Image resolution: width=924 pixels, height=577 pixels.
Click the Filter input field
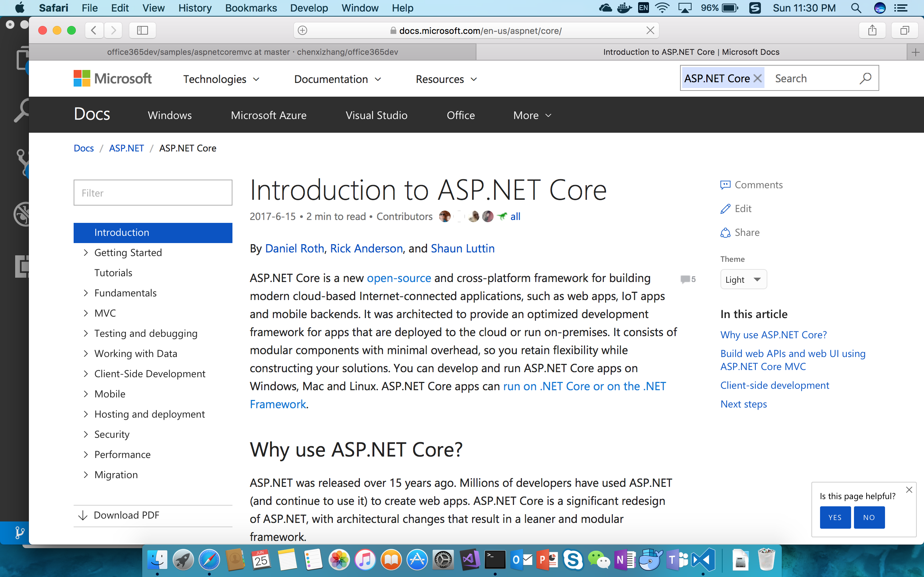coord(153,193)
